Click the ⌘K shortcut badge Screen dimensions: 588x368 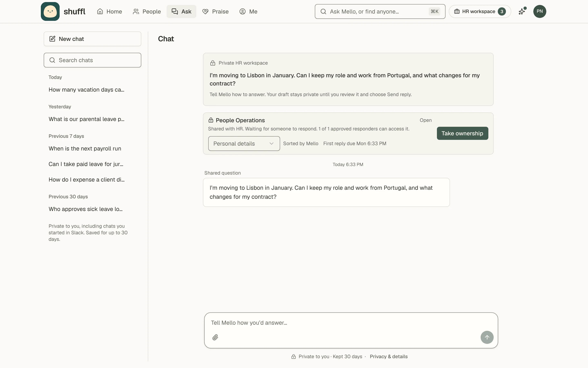(x=434, y=11)
